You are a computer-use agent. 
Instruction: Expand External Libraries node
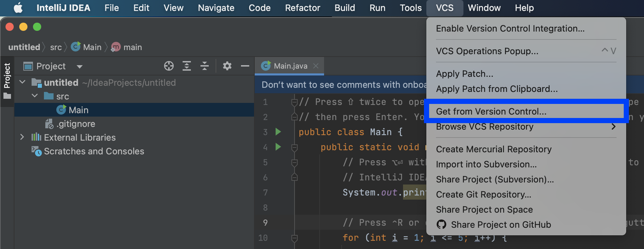coord(22,137)
